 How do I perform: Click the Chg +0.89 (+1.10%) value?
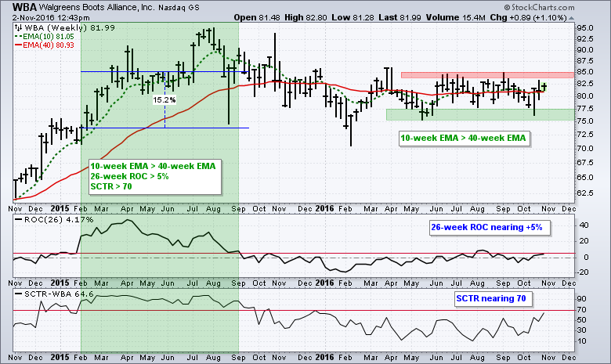point(528,17)
